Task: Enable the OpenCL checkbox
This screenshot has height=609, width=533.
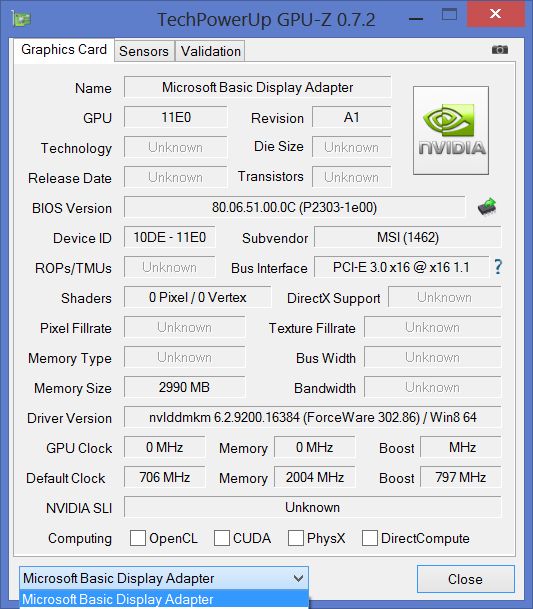Action: point(138,538)
